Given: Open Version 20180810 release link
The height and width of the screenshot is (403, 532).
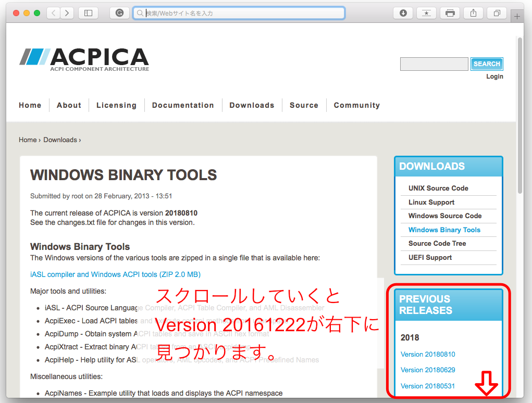Looking at the screenshot, I should (x=428, y=355).
